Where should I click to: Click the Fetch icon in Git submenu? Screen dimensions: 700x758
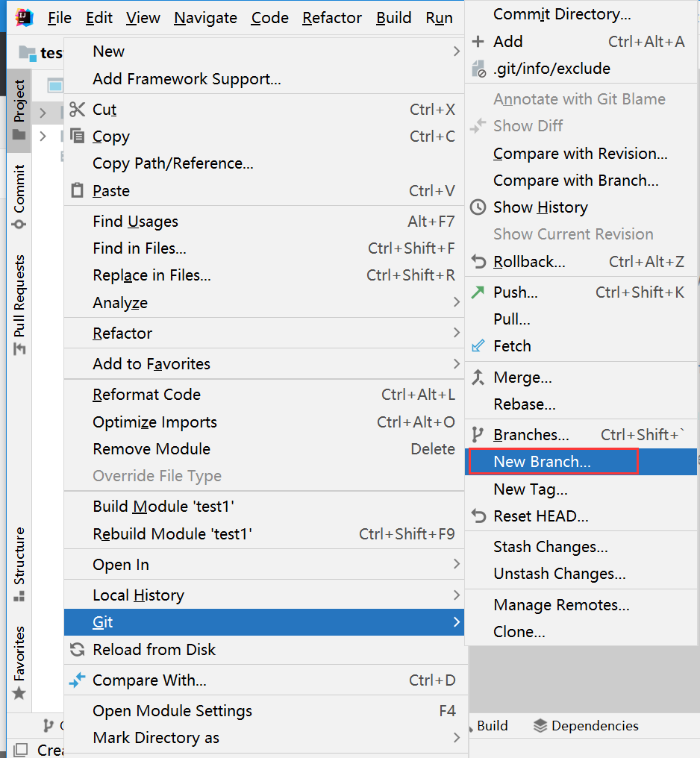coord(478,346)
